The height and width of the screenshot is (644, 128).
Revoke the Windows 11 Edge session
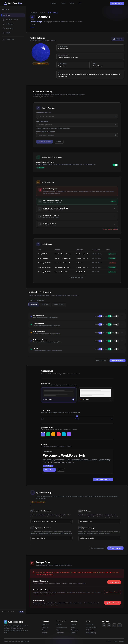click(x=114, y=216)
